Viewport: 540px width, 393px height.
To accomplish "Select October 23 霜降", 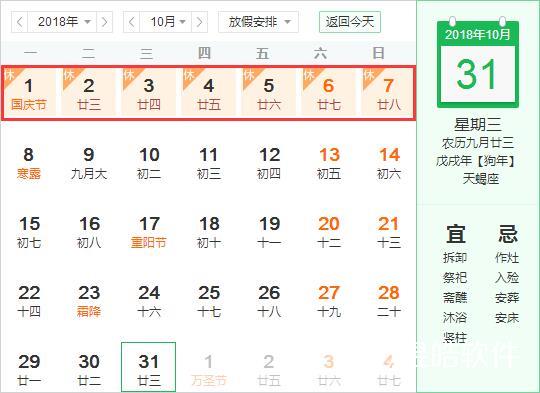I will (89, 300).
